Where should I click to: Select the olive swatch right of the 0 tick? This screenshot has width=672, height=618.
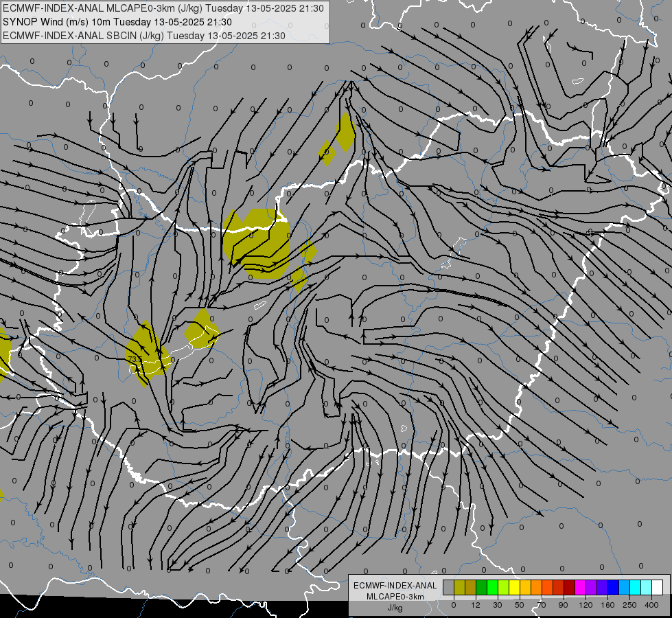(x=459, y=588)
